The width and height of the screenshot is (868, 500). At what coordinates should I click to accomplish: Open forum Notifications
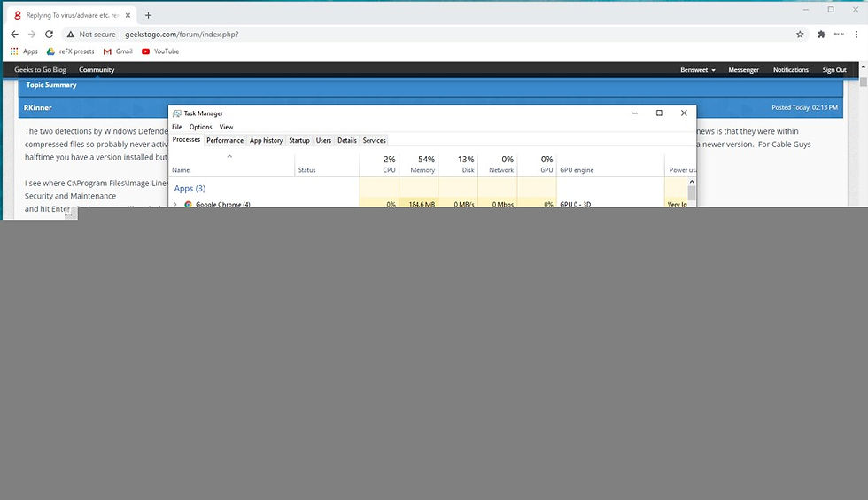point(790,70)
